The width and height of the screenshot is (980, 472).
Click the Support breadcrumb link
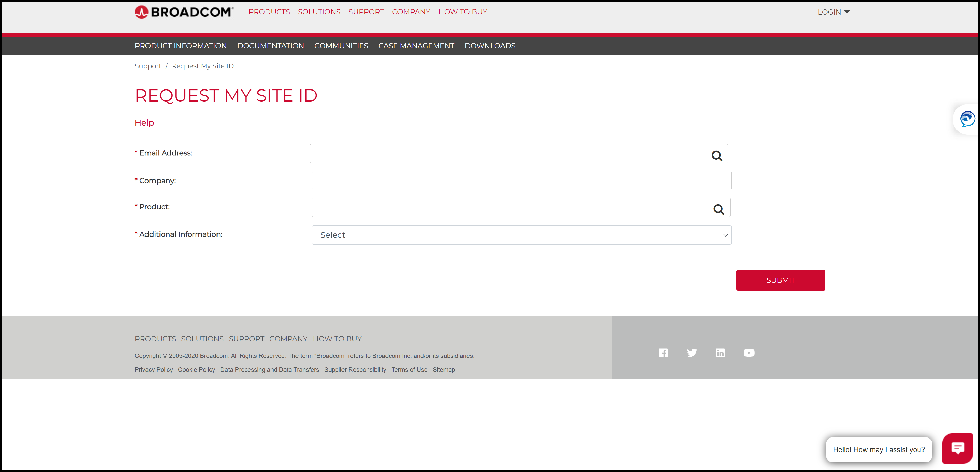click(147, 66)
